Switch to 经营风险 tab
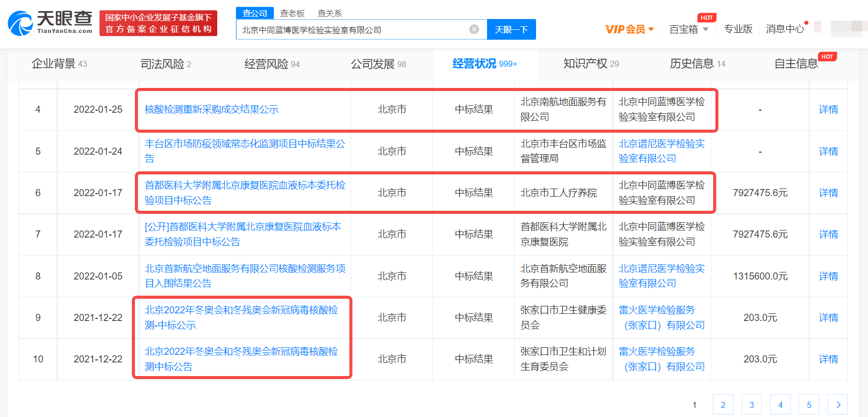 (x=272, y=64)
